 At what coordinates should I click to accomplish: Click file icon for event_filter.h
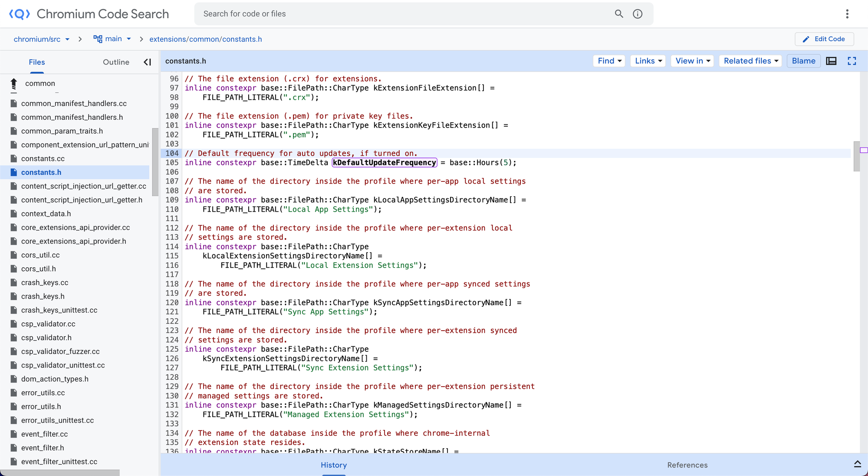pos(14,448)
